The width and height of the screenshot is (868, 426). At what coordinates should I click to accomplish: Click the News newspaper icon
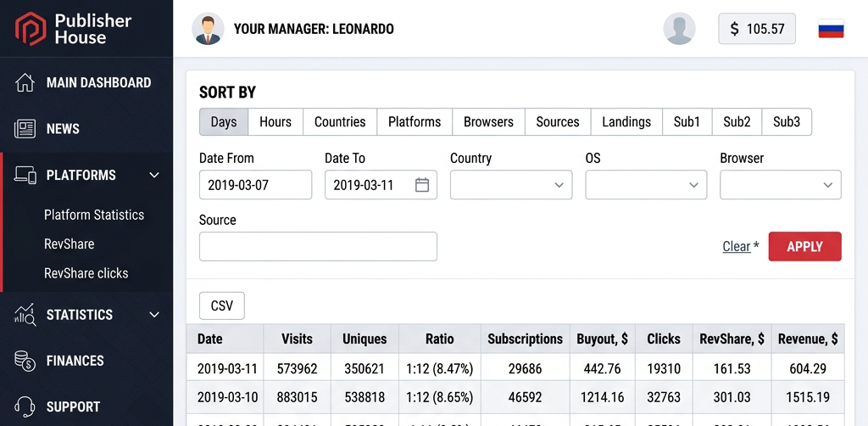(x=25, y=129)
